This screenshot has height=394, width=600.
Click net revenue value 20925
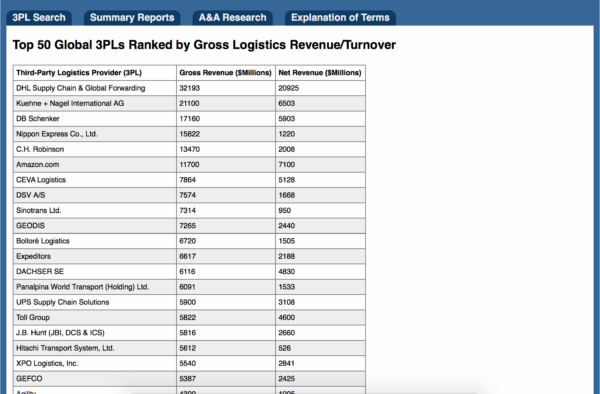pos(289,88)
